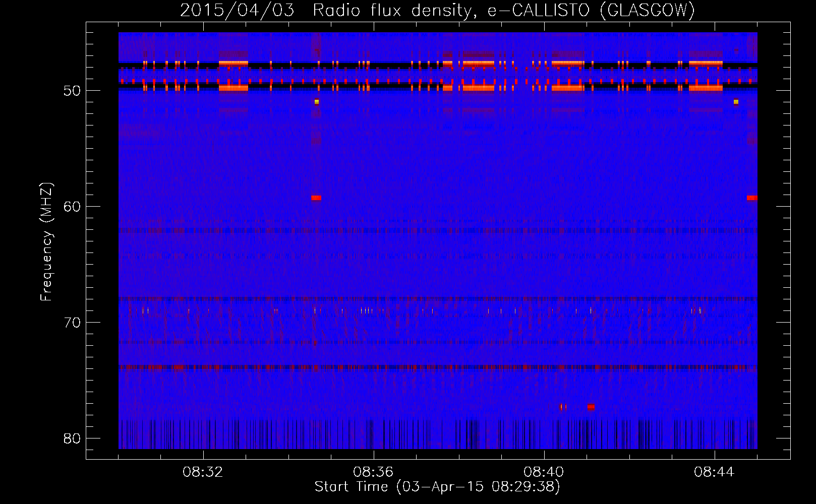Select the 'Frequency (MHZ)' vertical axis label

[46, 242]
